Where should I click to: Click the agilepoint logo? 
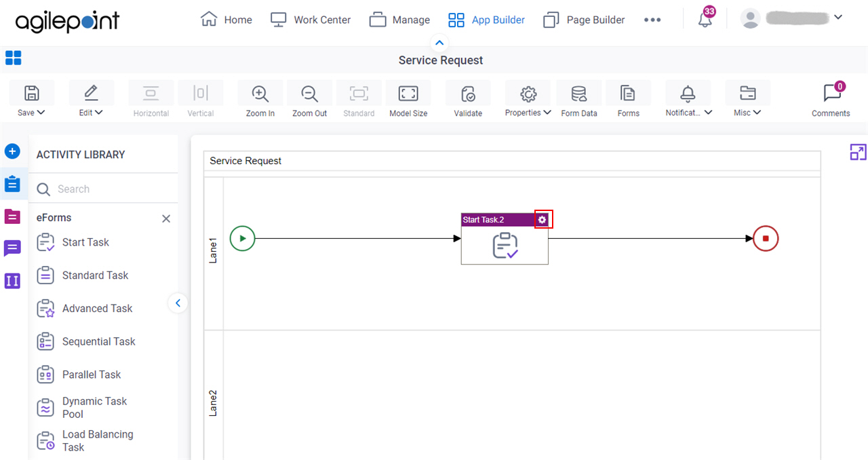click(x=67, y=22)
